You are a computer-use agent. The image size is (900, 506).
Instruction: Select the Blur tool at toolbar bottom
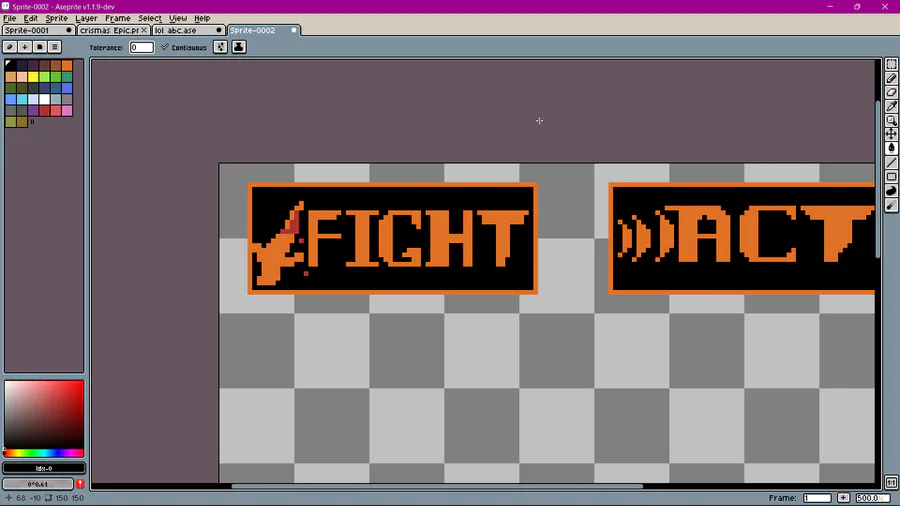click(891, 205)
